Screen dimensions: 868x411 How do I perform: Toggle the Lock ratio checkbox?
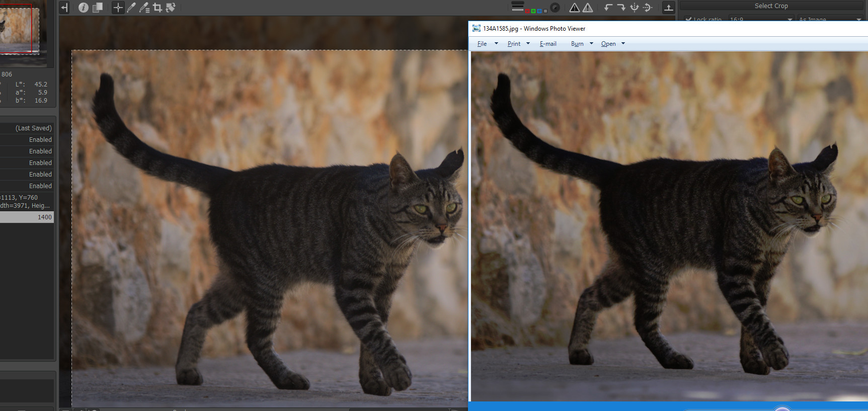(688, 20)
